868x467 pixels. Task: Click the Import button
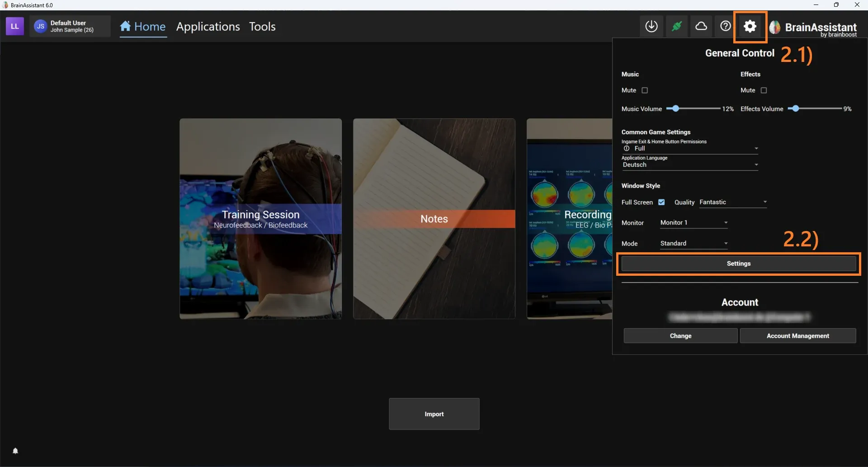pyautogui.click(x=434, y=414)
